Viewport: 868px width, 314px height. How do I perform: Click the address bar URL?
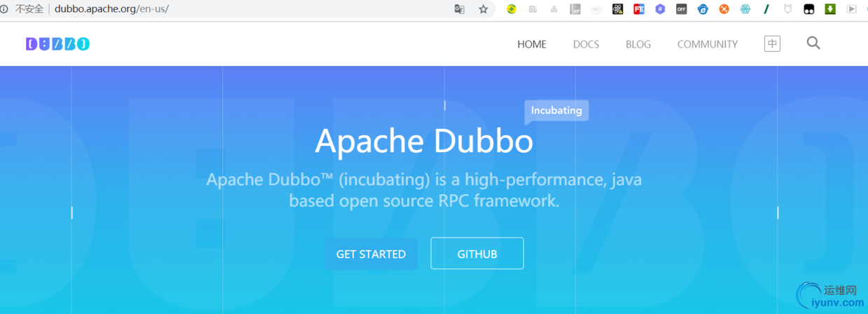tap(112, 9)
